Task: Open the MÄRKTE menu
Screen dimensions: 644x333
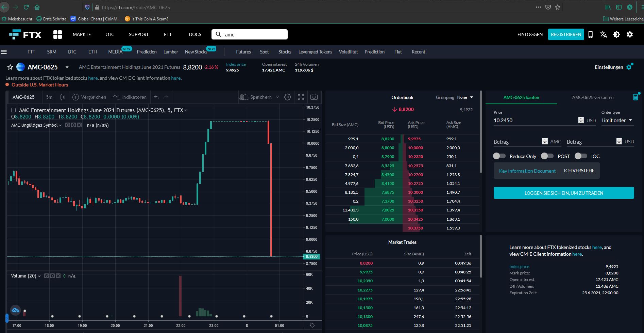Action: point(82,34)
